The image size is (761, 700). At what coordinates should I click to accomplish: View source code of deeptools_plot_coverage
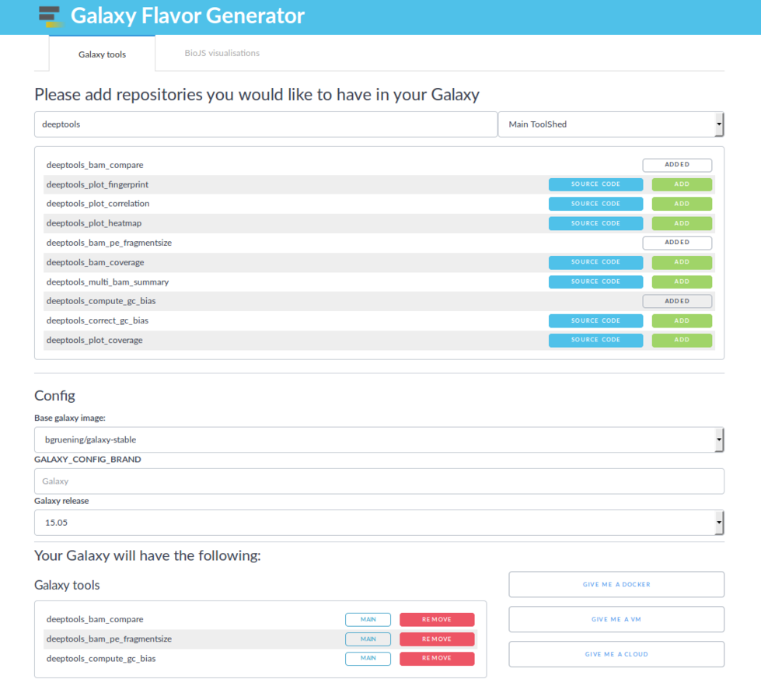point(595,340)
